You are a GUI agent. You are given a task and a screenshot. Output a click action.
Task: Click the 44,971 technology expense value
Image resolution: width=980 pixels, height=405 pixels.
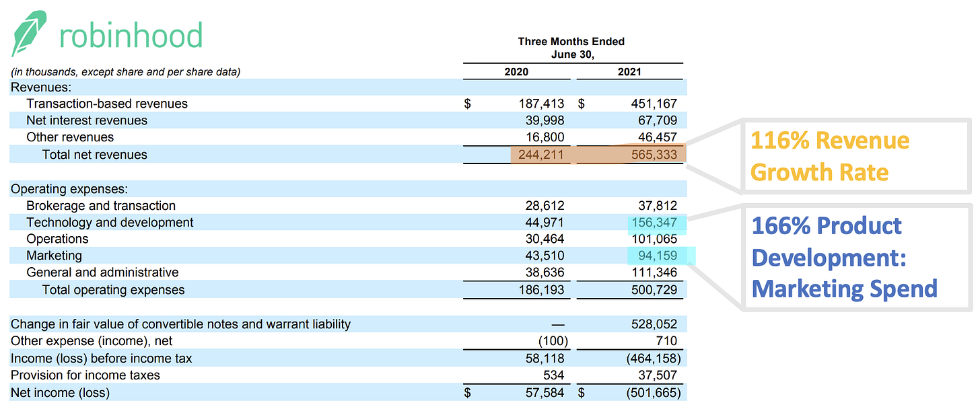click(x=545, y=222)
